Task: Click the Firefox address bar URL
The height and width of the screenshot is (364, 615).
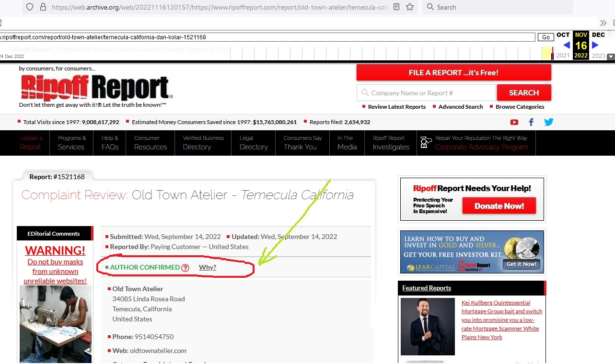Action: pyautogui.click(x=220, y=7)
